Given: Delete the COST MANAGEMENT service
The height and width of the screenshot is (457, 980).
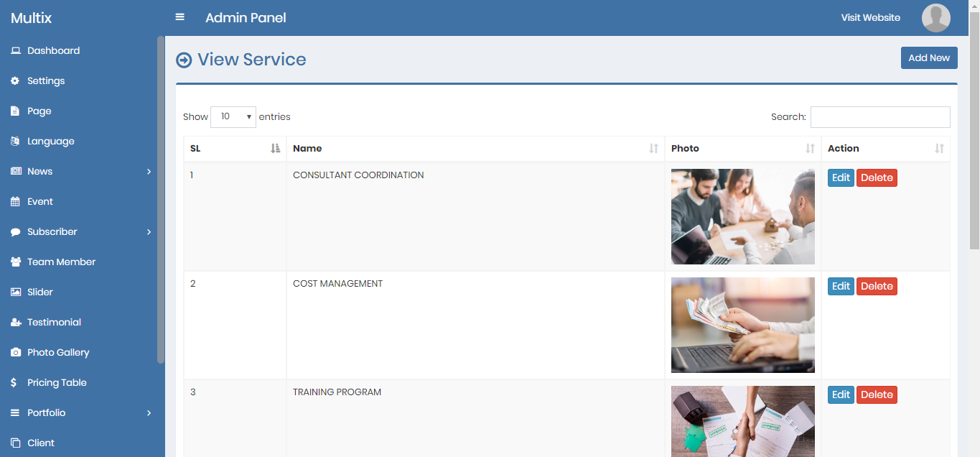Looking at the screenshot, I should pyautogui.click(x=876, y=286).
